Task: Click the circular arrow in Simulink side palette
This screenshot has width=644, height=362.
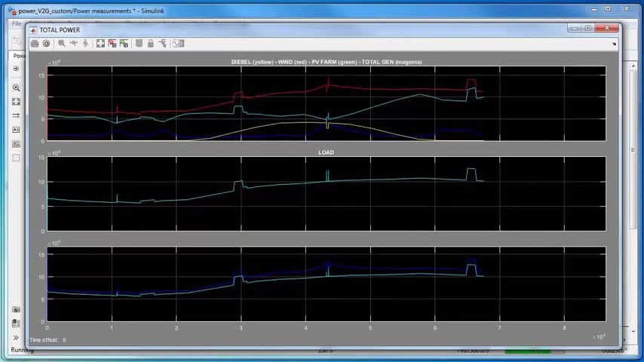Action: (16, 69)
